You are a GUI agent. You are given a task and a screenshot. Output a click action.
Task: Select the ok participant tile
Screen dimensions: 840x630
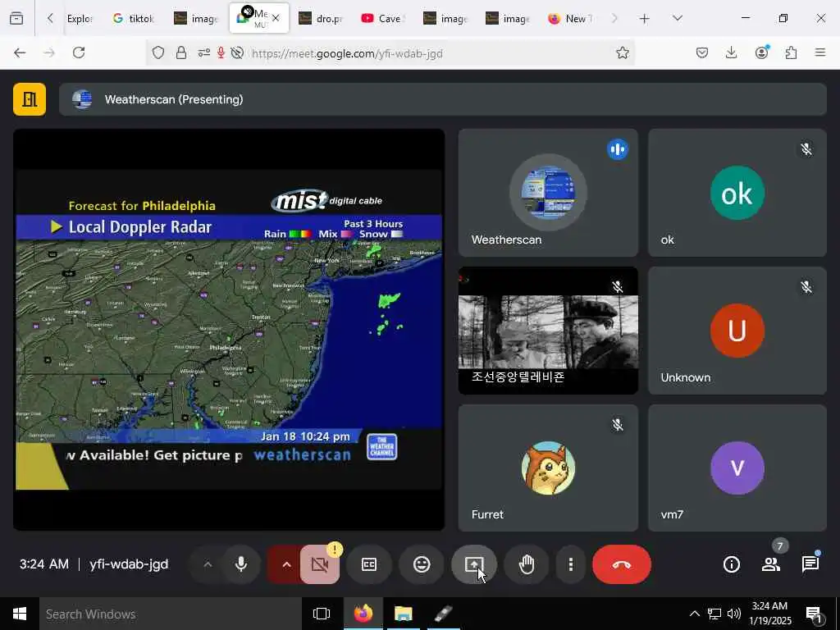pyautogui.click(x=737, y=192)
